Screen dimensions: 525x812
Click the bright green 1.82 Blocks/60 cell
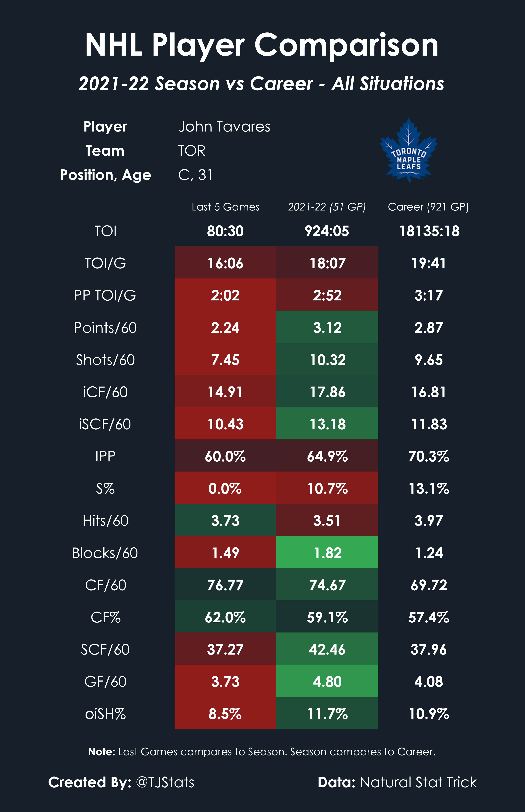tap(327, 552)
